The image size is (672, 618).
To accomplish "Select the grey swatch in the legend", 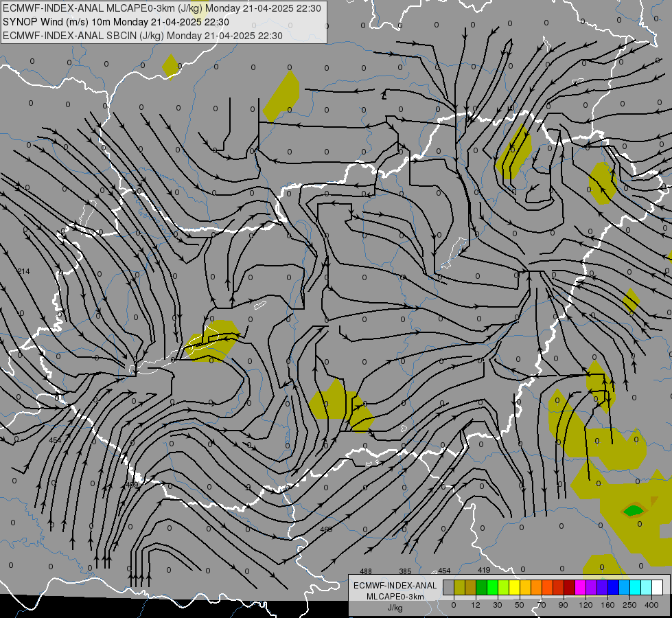I will point(449,587).
